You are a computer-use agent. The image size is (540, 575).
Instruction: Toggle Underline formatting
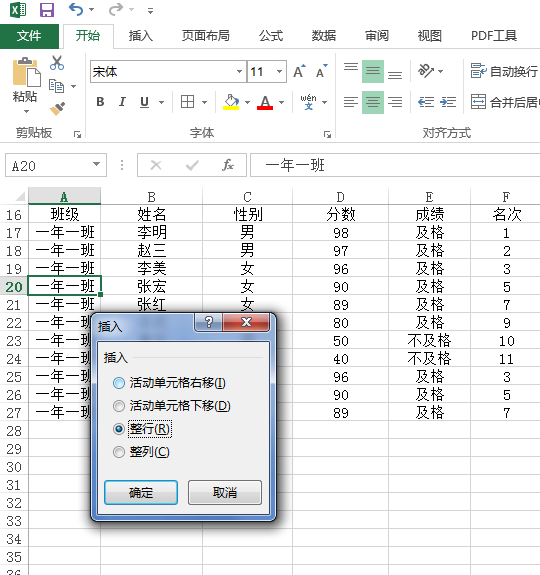pyautogui.click(x=144, y=102)
